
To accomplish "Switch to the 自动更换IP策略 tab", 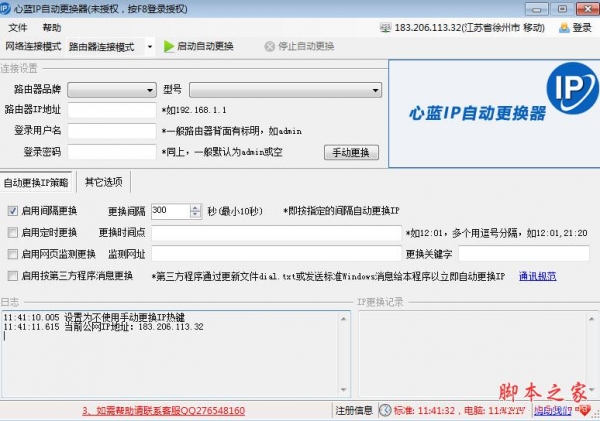I will click(36, 183).
